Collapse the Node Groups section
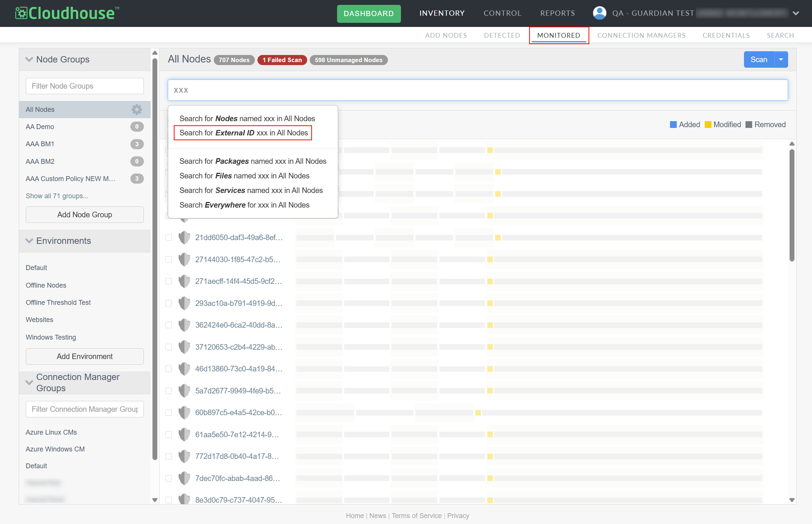The width and height of the screenshot is (812, 524). coord(29,59)
